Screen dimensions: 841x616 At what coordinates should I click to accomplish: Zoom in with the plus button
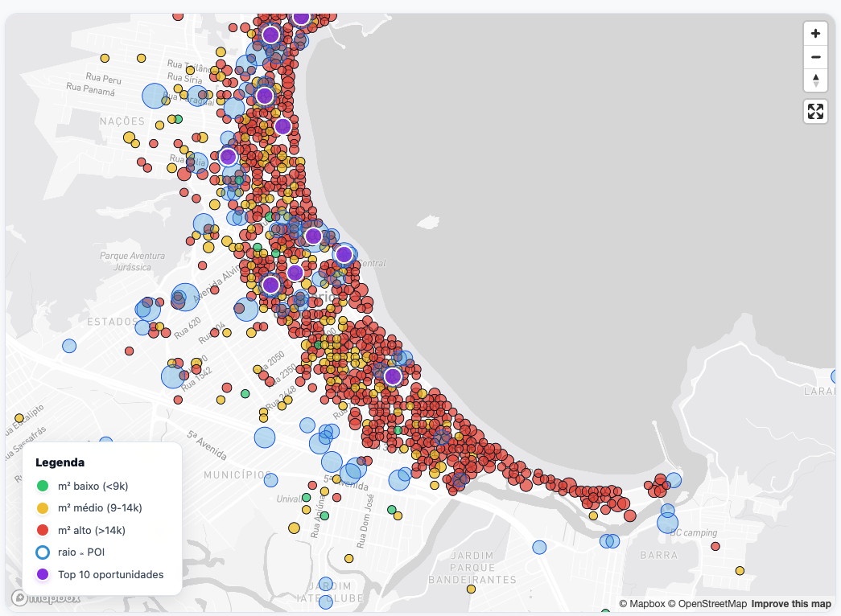(815, 34)
